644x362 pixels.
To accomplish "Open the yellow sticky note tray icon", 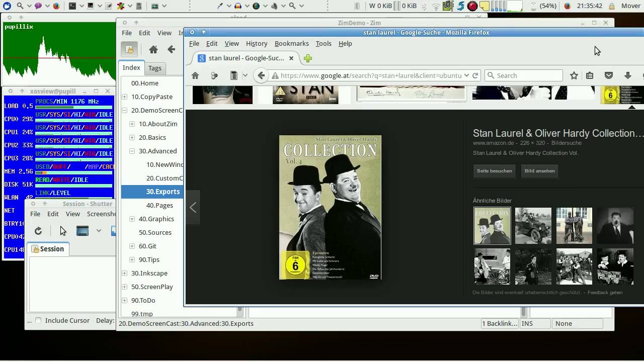I will 485,6.
